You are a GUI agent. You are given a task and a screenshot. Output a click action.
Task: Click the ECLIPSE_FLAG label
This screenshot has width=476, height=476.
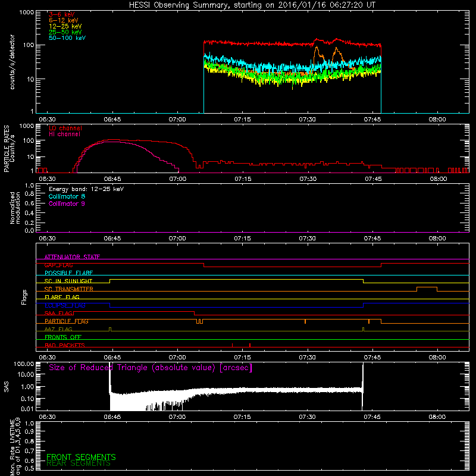point(65,305)
